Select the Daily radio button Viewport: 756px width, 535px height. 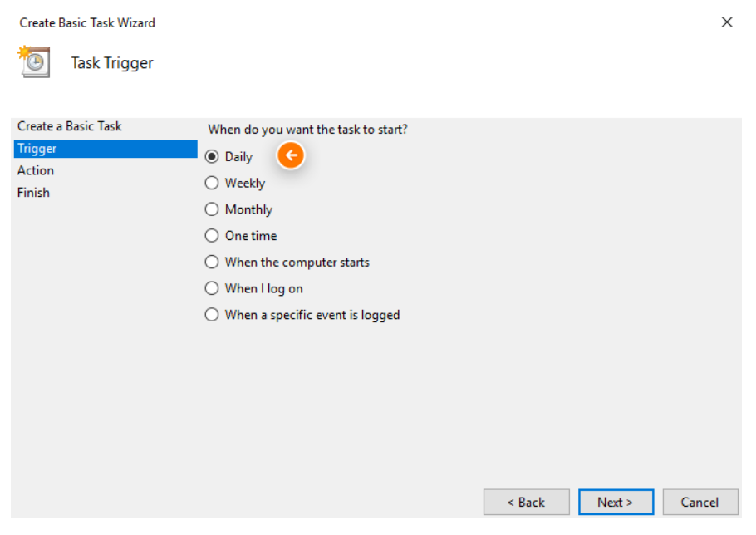[x=212, y=156]
